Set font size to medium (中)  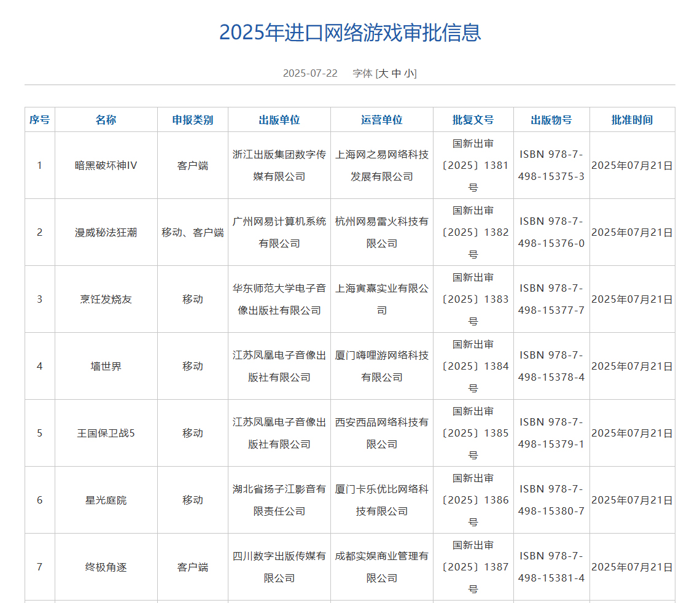click(396, 73)
